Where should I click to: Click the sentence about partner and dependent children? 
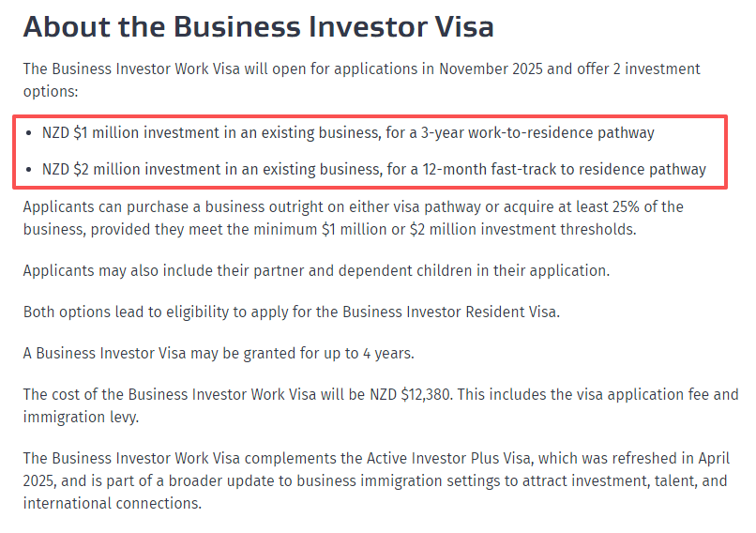316,271
